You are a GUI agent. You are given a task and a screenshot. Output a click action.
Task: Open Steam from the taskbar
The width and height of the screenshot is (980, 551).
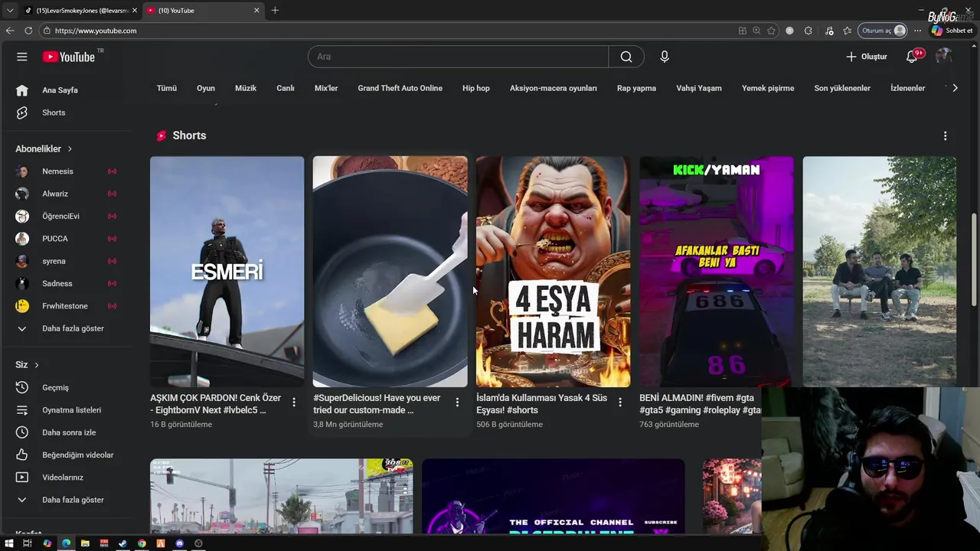pos(122,543)
